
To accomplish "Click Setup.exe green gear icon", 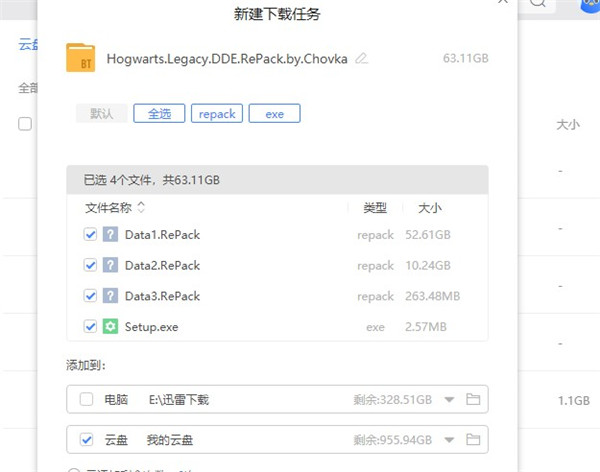I will tap(110, 327).
